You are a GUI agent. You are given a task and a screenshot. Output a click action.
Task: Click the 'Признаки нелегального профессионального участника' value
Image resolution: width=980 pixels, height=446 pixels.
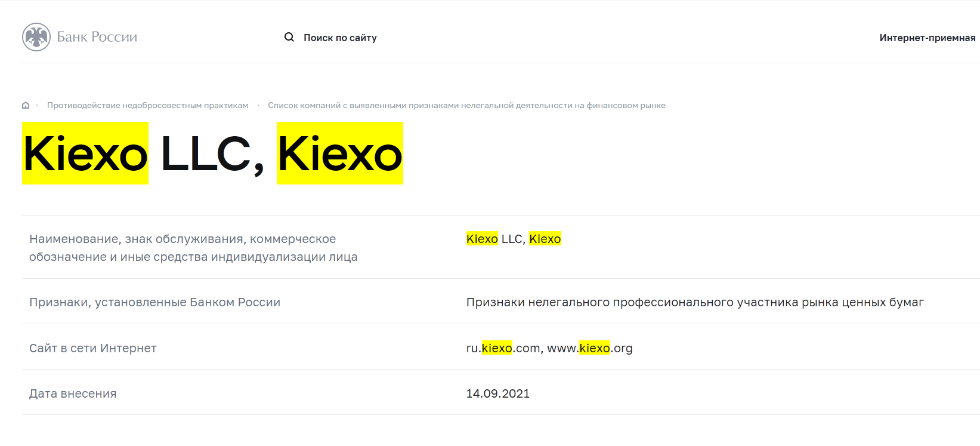695,302
